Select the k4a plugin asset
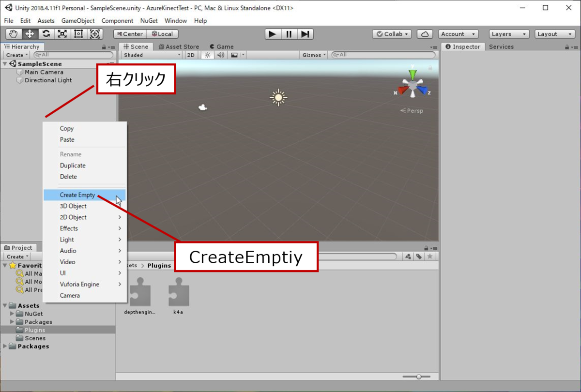Image resolution: width=581 pixels, height=392 pixels. pos(178,296)
